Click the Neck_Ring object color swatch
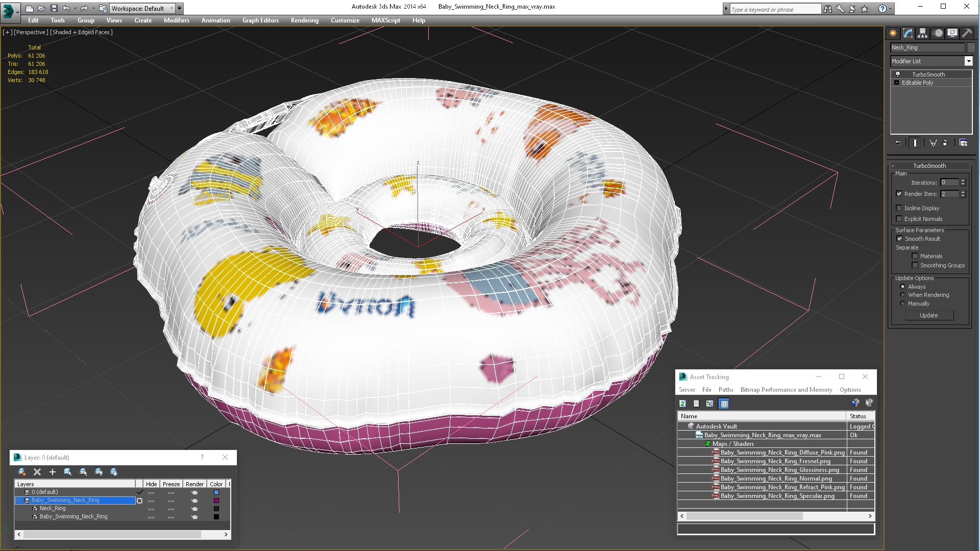 (216, 509)
